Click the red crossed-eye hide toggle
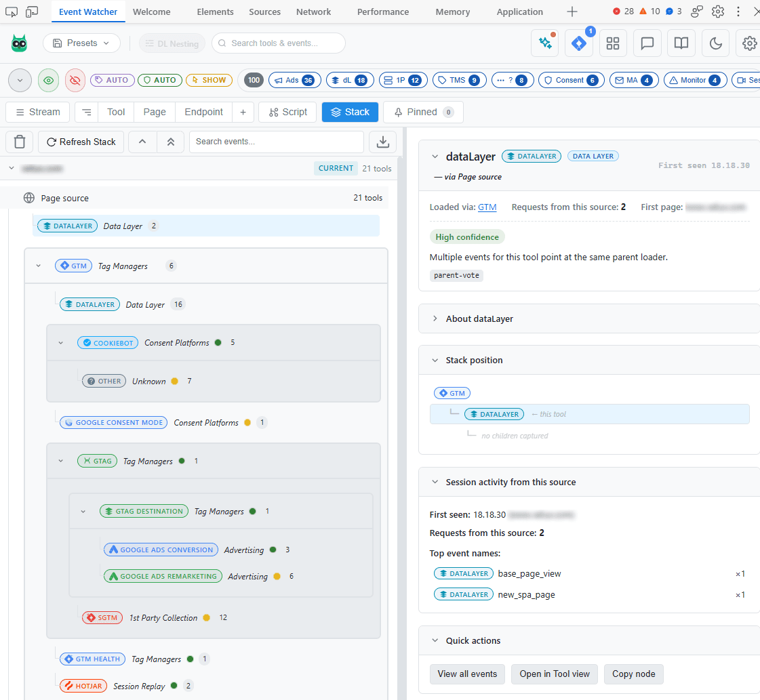760x700 pixels. click(x=75, y=81)
